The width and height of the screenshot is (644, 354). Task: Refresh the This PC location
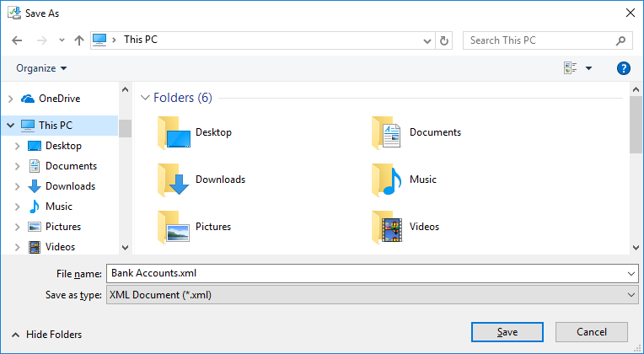coord(445,40)
